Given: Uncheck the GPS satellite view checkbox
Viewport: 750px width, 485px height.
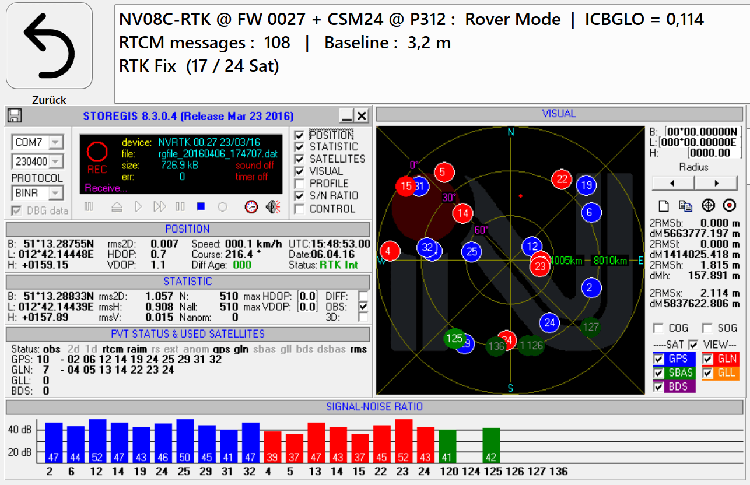Looking at the screenshot, I should click(x=657, y=359).
